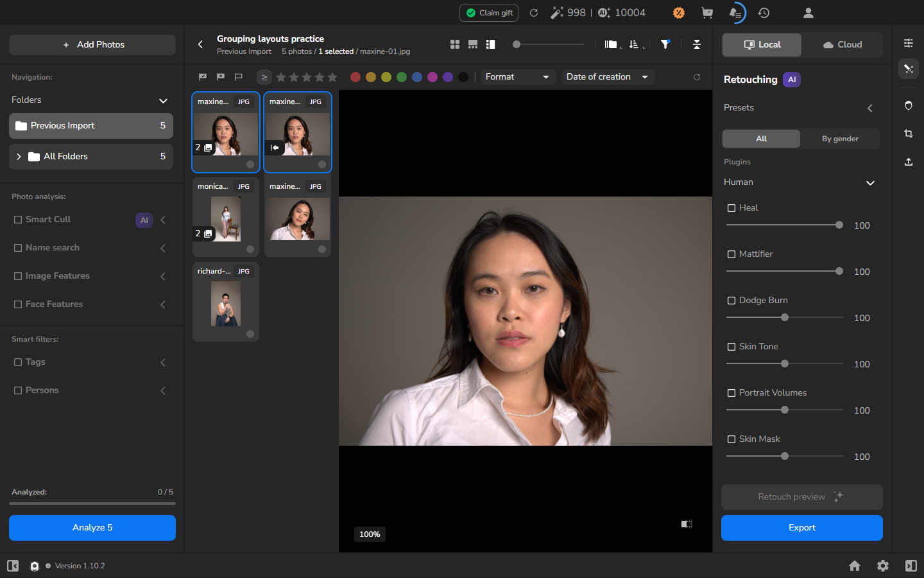Expand the Smart Cull options chevron

163,220
